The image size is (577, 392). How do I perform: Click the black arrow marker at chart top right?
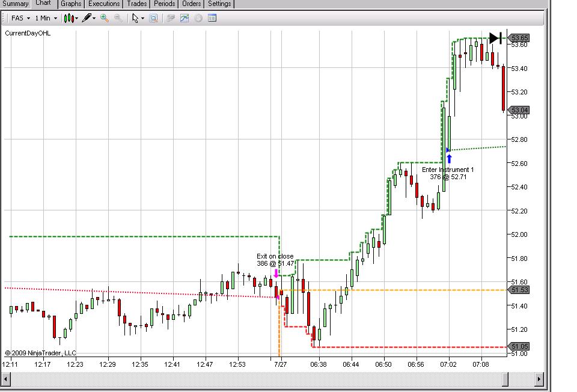click(495, 38)
